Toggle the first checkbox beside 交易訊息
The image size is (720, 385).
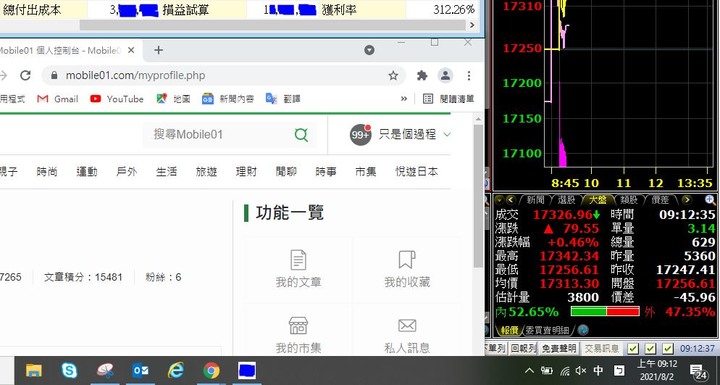pyautogui.click(x=633, y=349)
